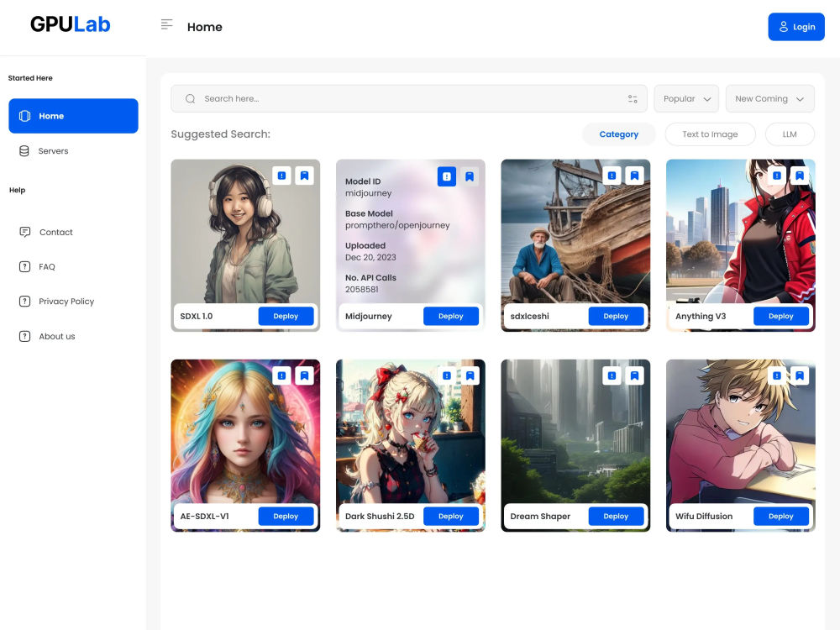
Task: Click info icon on Wifu Diffusion card
Action: tap(777, 376)
